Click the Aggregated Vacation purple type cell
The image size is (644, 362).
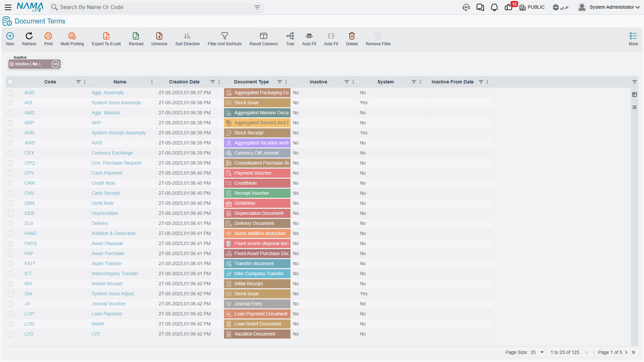pos(257,143)
